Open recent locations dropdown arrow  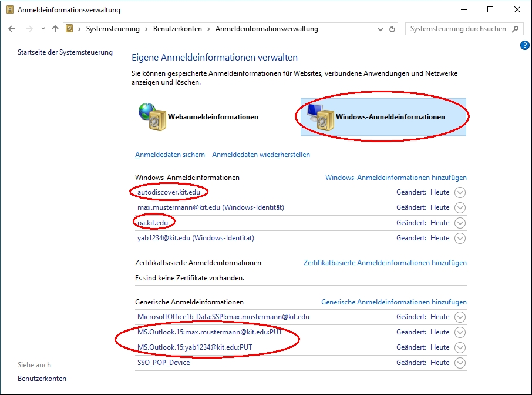click(43, 29)
